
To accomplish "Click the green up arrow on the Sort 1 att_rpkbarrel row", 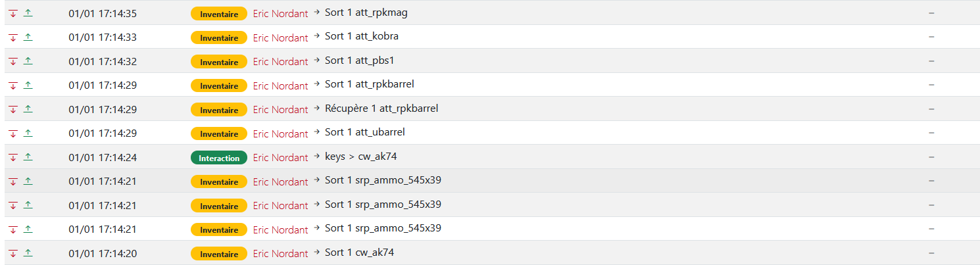I will coord(28,85).
